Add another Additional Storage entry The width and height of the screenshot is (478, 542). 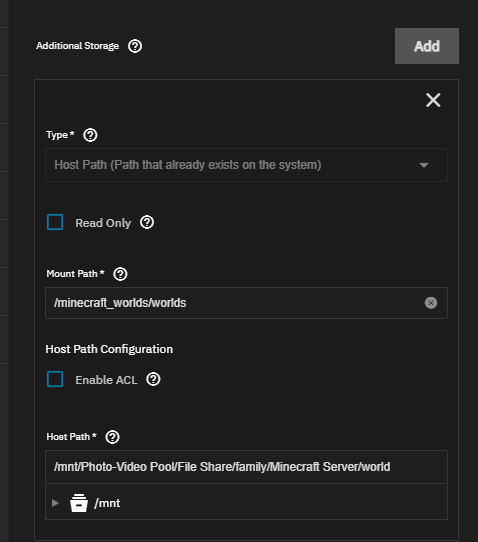tap(427, 46)
